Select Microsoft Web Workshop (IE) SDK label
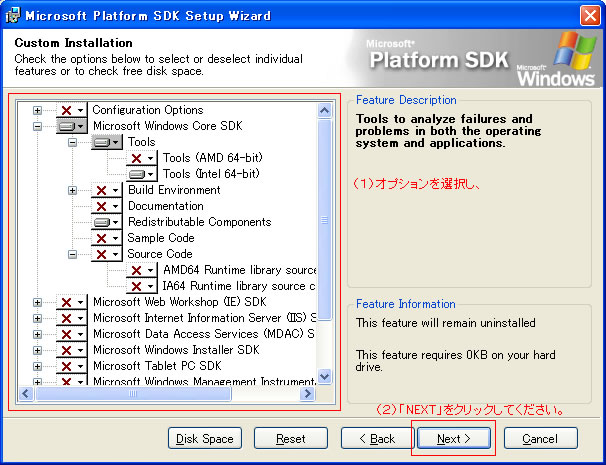Image resolution: width=606 pixels, height=465 pixels. coord(180,302)
